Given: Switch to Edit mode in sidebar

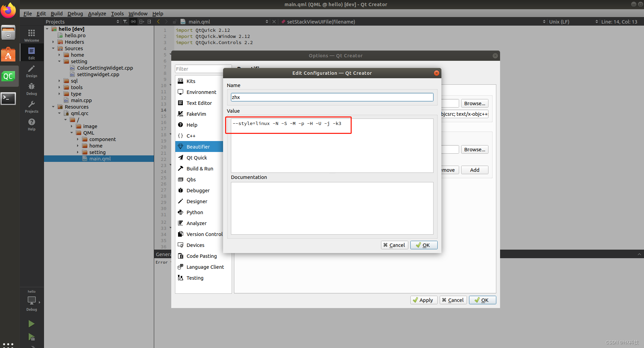Looking at the screenshot, I should pos(31,53).
